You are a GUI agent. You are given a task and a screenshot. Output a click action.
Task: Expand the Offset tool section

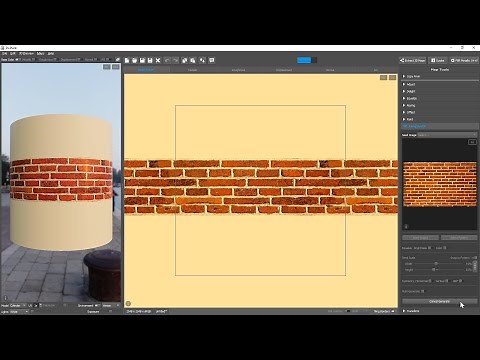439,112
